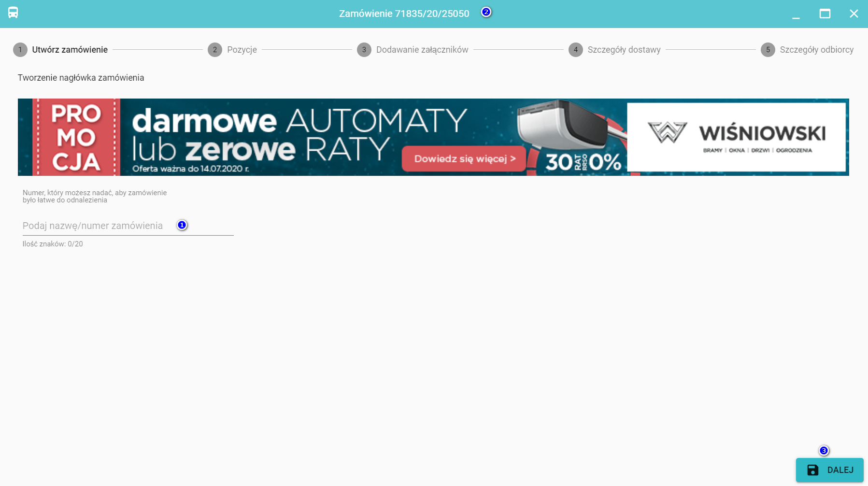Image resolution: width=868 pixels, height=486 pixels.
Task: Maximize the order window
Action: [x=825, y=14]
